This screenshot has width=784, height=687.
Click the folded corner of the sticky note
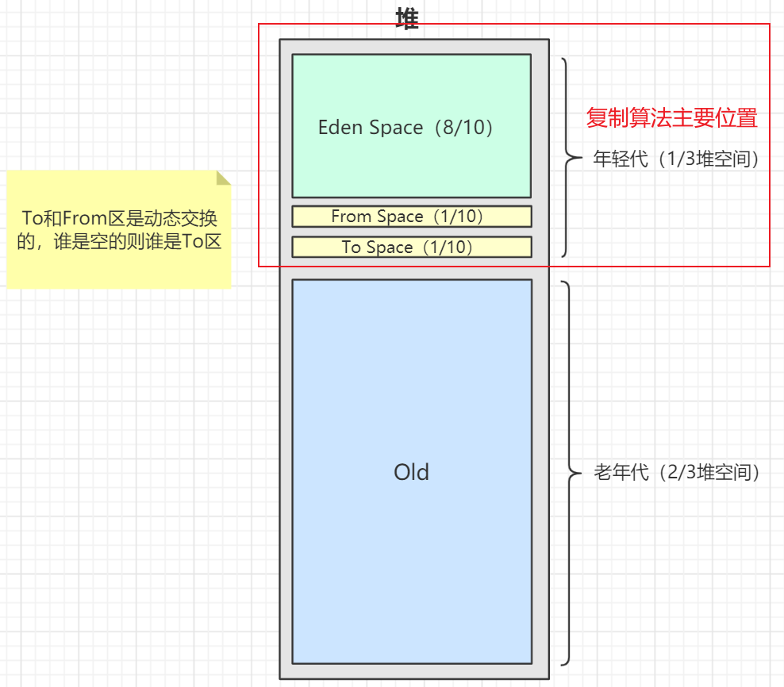tap(224, 178)
